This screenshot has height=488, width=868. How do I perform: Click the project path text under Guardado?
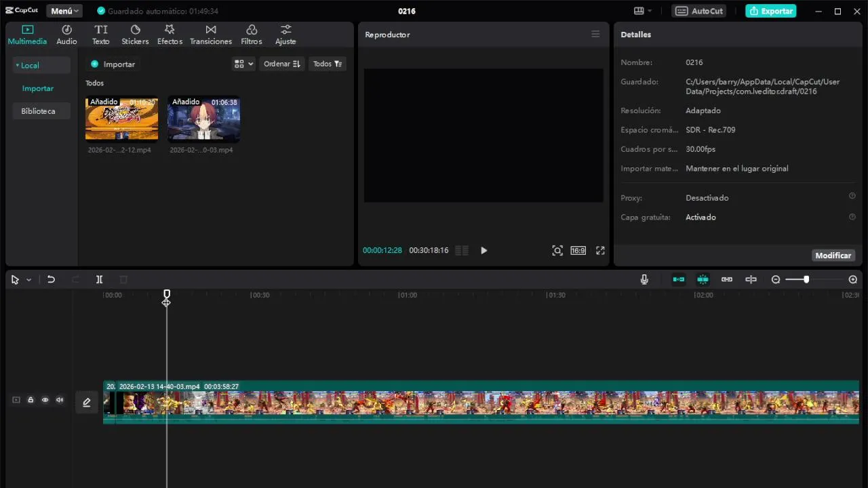pyautogui.click(x=762, y=86)
